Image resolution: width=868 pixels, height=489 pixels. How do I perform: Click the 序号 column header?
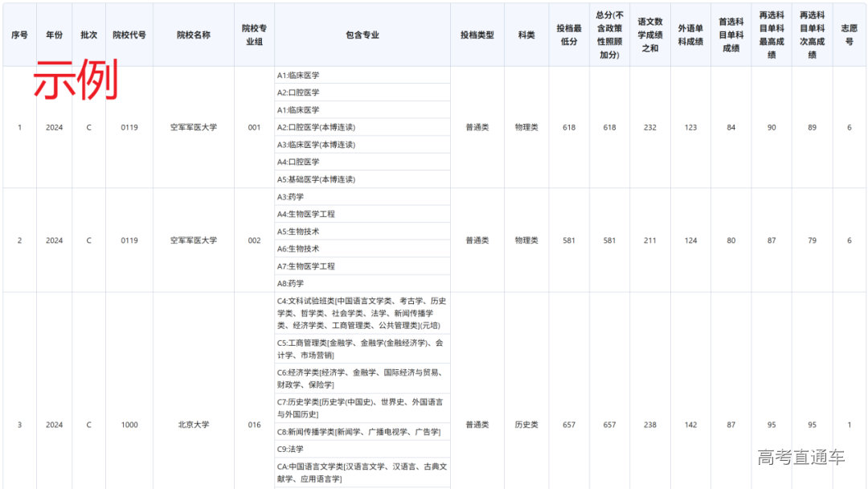point(19,35)
